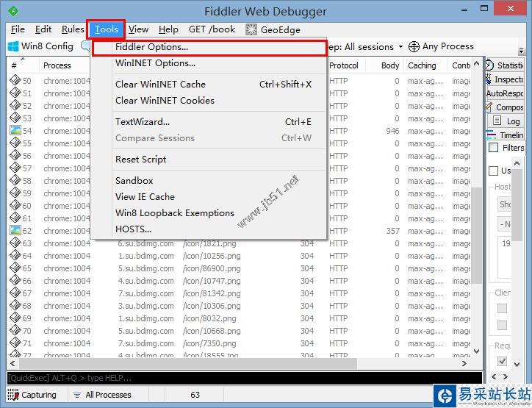This screenshot has width=532, height=408.
Task: Select session 70 status icon
Action: pyautogui.click(x=15, y=331)
